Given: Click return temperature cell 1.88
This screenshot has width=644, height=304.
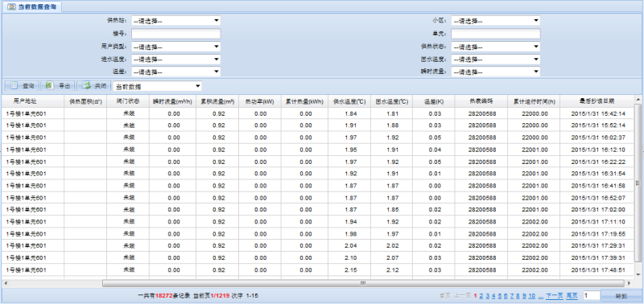Looking at the screenshot, I should [392, 125].
